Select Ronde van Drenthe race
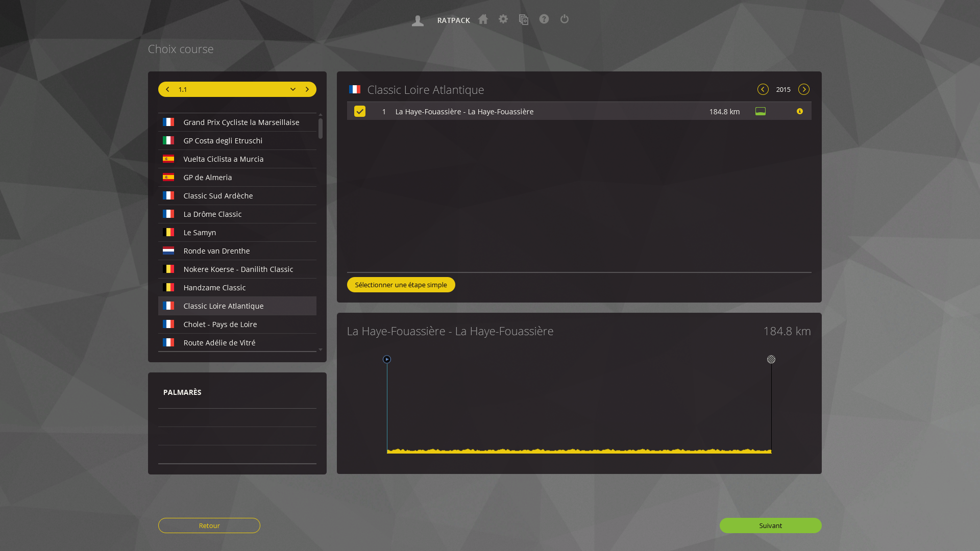980x551 pixels. click(x=237, y=251)
